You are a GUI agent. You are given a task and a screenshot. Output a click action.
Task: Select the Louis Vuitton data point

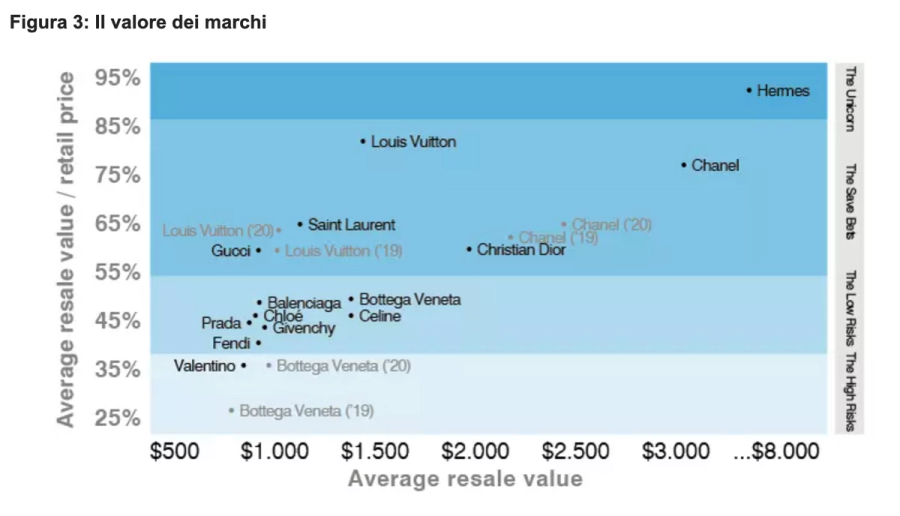point(363,141)
